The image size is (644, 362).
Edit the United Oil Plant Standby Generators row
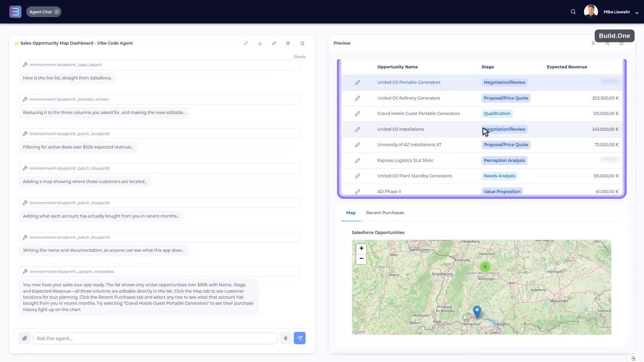[358, 176]
